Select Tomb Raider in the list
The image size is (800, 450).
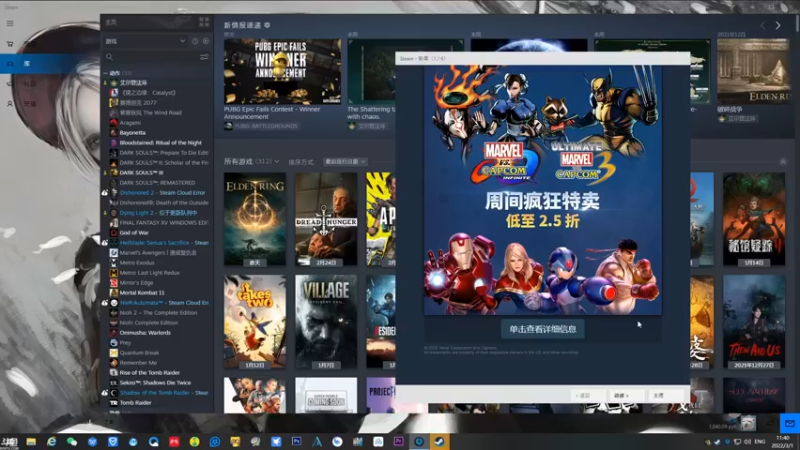[x=135, y=403]
